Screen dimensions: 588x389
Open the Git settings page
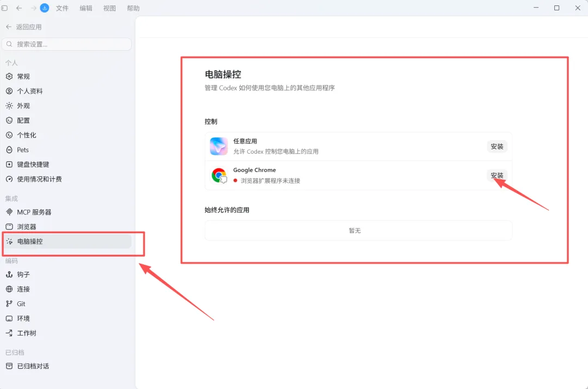click(67, 304)
